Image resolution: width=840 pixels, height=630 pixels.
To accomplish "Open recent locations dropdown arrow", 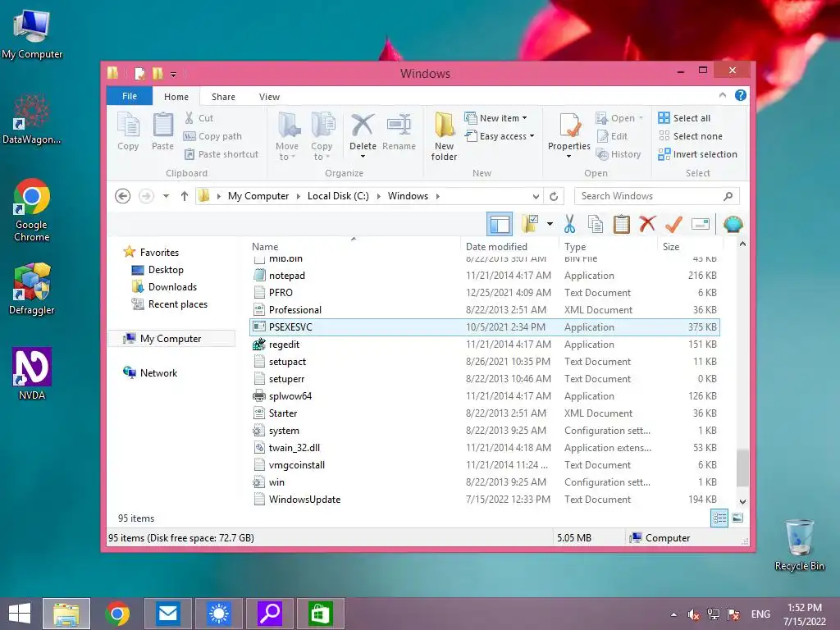I will [166, 196].
